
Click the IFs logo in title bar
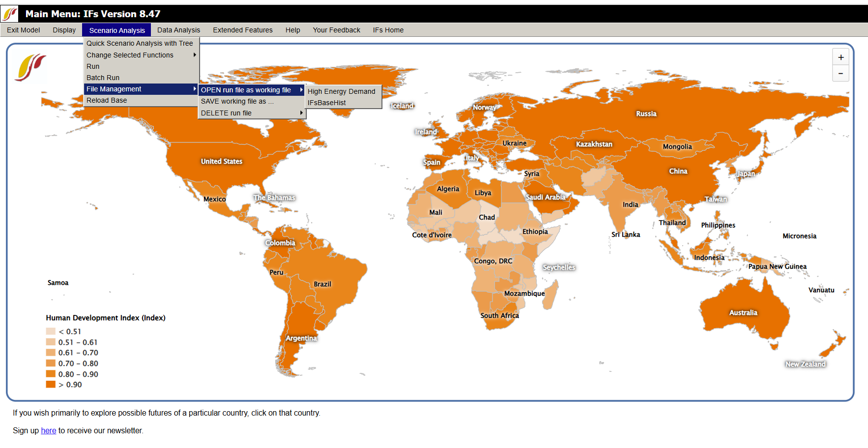tap(10, 14)
